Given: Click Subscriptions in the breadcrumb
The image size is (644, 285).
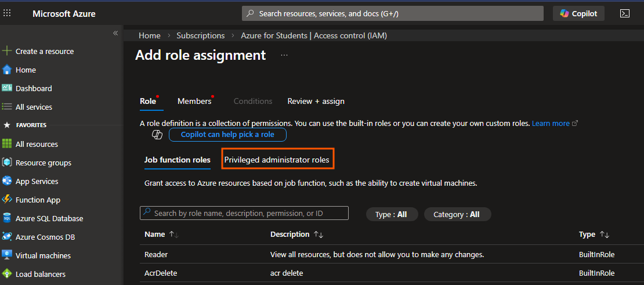Looking at the screenshot, I should (201, 35).
